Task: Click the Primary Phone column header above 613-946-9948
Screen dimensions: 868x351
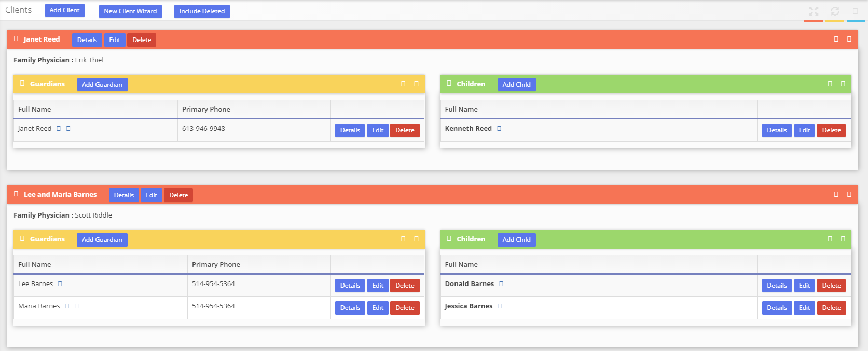Action: coord(206,110)
